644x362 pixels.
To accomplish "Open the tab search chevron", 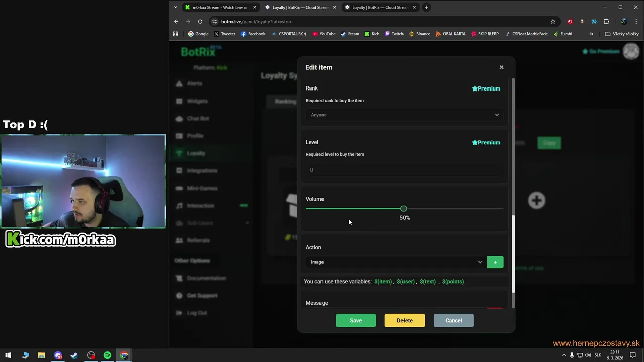I will (x=175, y=7).
